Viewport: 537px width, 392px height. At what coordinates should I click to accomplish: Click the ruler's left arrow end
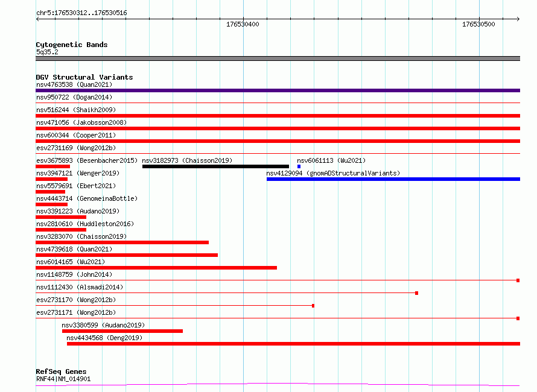[x=37, y=19]
